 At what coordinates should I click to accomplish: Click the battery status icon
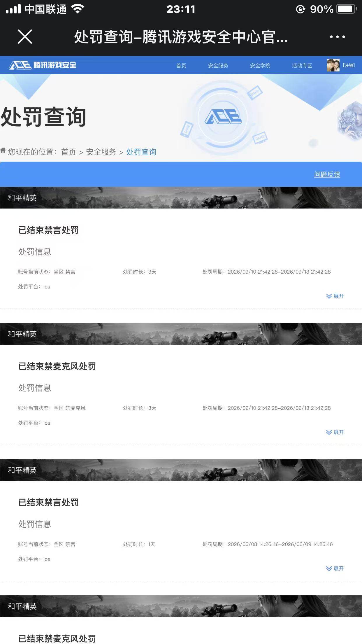[347, 9]
